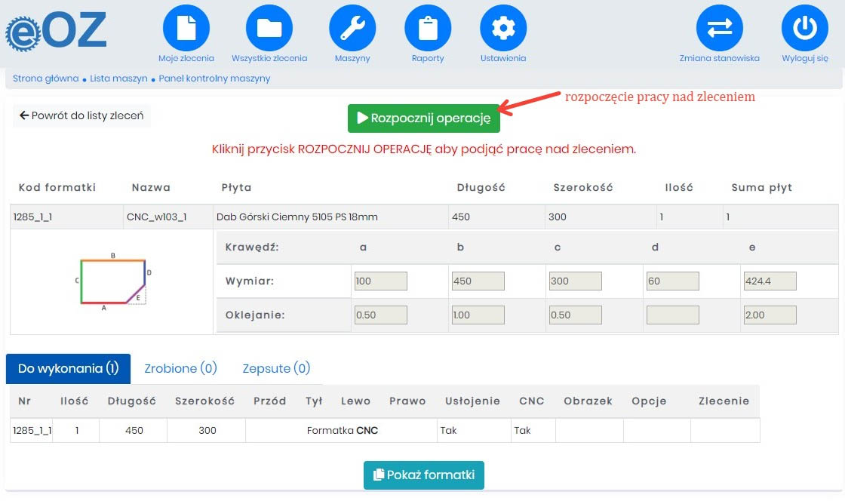
Task: Click the eOZ logo
Action: (x=56, y=32)
